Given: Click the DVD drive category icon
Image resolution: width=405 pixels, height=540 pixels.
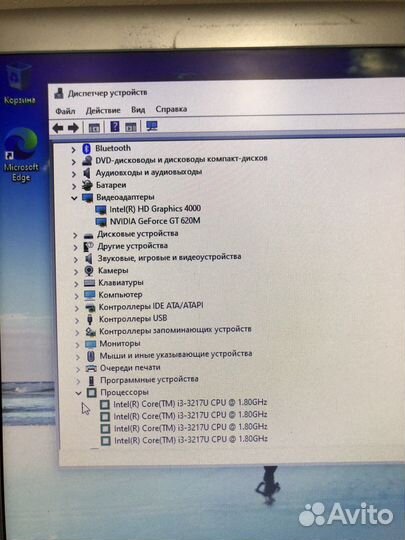Looking at the screenshot, I should (x=87, y=160).
